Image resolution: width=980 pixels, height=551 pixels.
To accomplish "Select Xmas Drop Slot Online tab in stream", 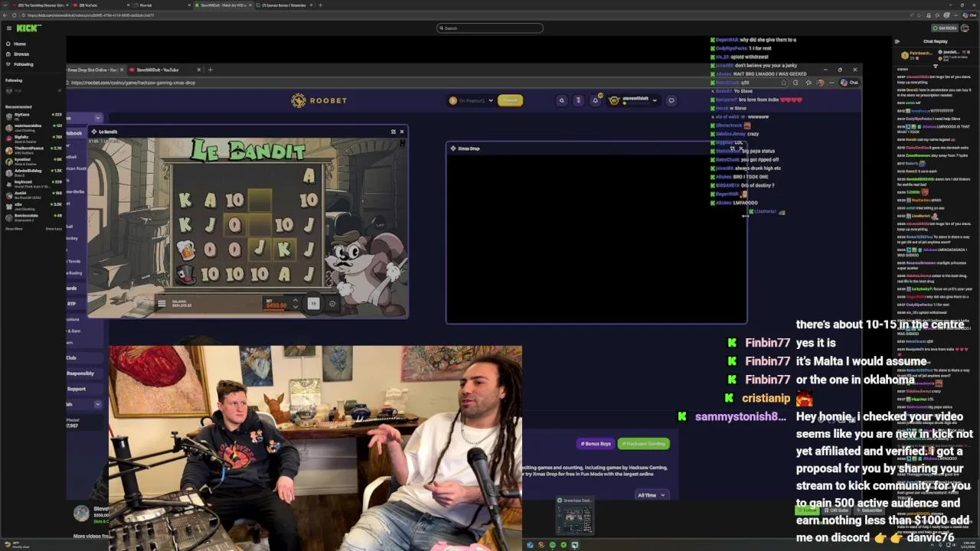I will click(x=92, y=70).
